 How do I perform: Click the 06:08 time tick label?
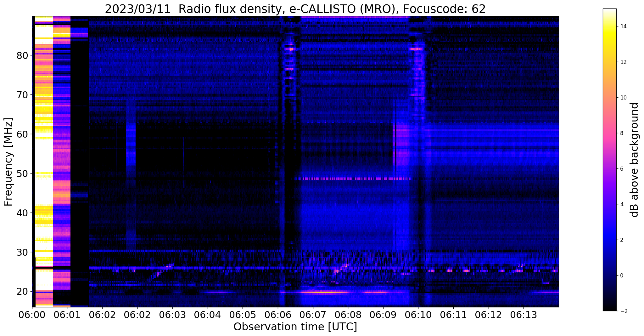point(348,314)
